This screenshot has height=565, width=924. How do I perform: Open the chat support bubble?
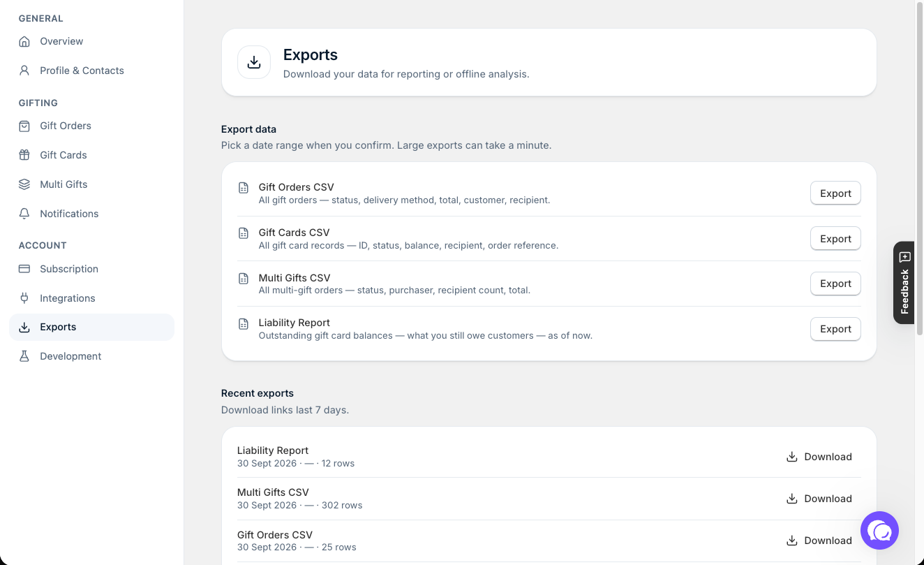click(879, 531)
